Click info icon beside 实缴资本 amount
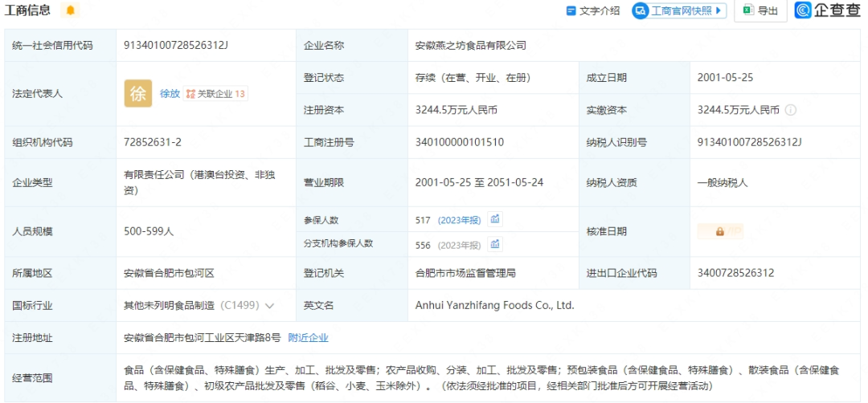 point(791,110)
